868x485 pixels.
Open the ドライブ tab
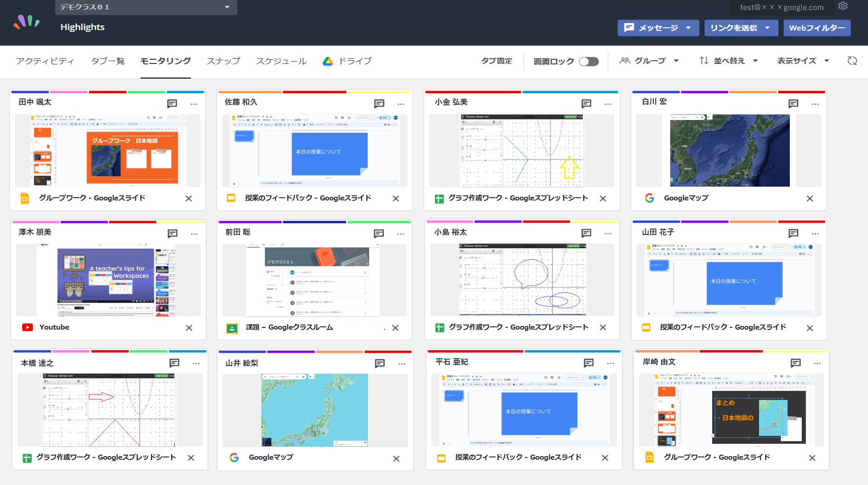[347, 61]
